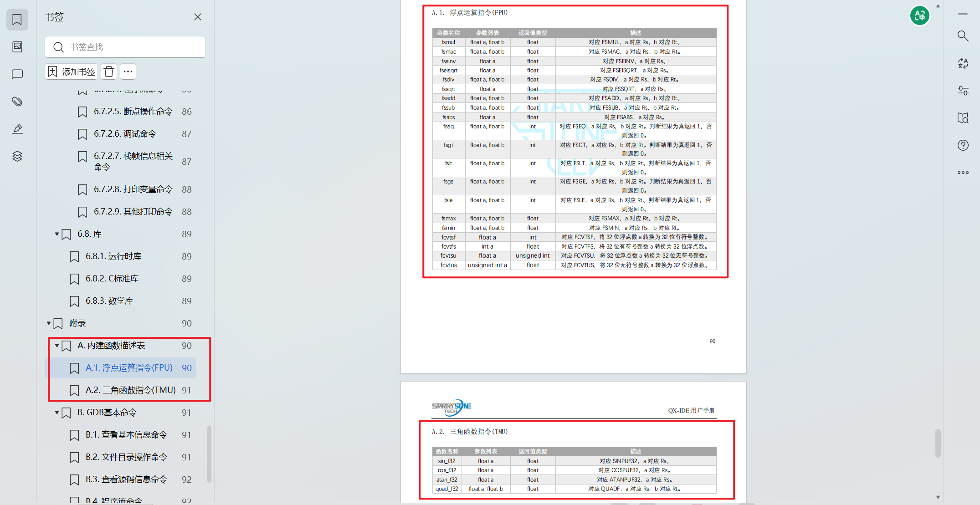The image size is (980, 505).
Task: Open more options on right toolbar
Action: pos(963,173)
